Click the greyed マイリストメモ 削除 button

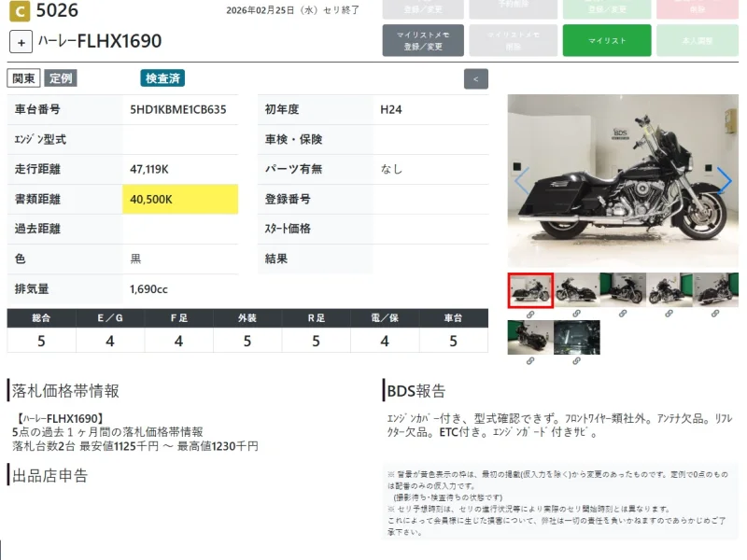click(513, 40)
